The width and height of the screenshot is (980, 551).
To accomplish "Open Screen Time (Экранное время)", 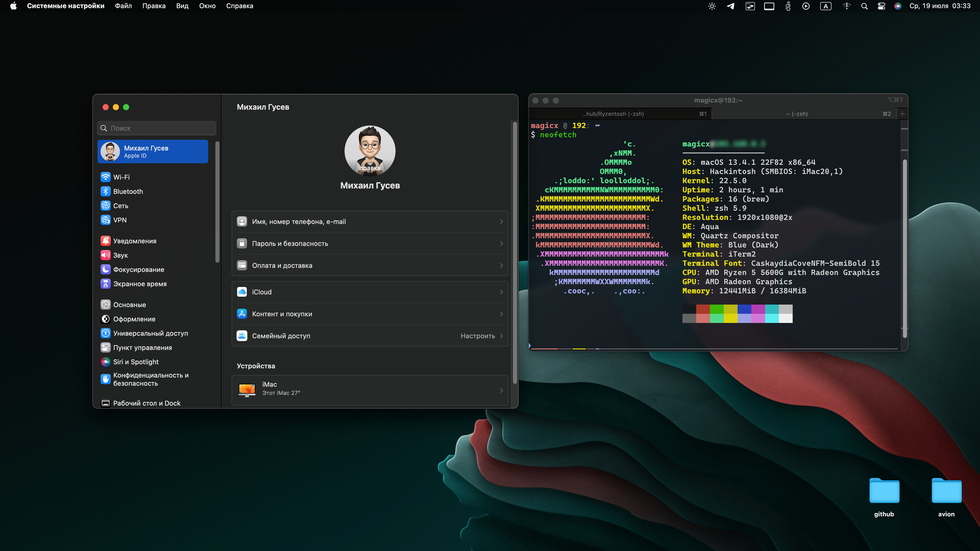I will pos(140,284).
